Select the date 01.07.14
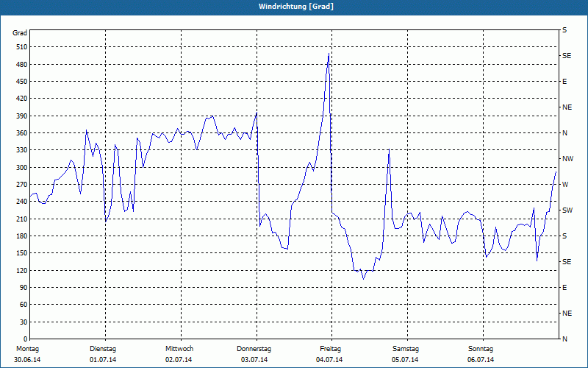This screenshot has width=588, height=368. (x=103, y=360)
